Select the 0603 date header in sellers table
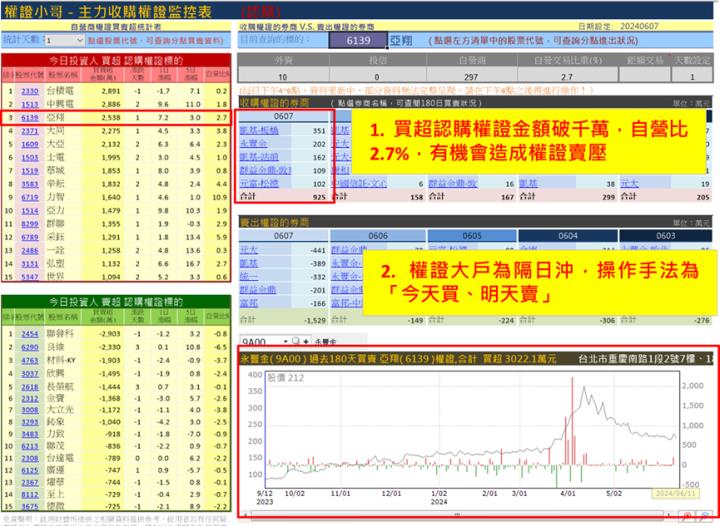 [x=665, y=235]
